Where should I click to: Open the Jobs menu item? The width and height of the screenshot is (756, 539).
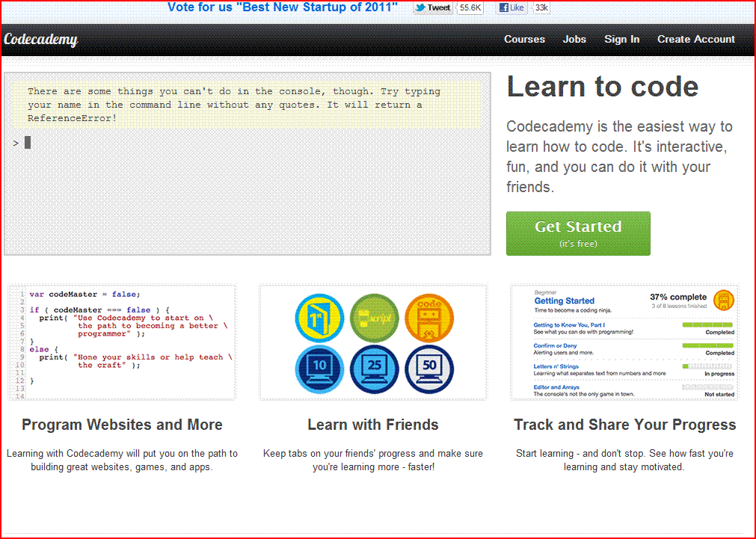pos(574,40)
